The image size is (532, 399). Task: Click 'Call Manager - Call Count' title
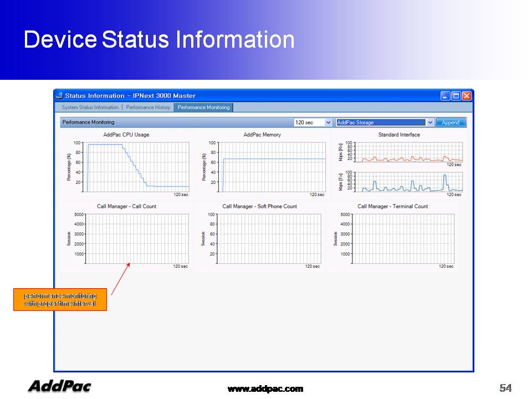pyautogui.click(x=126, y=206)
